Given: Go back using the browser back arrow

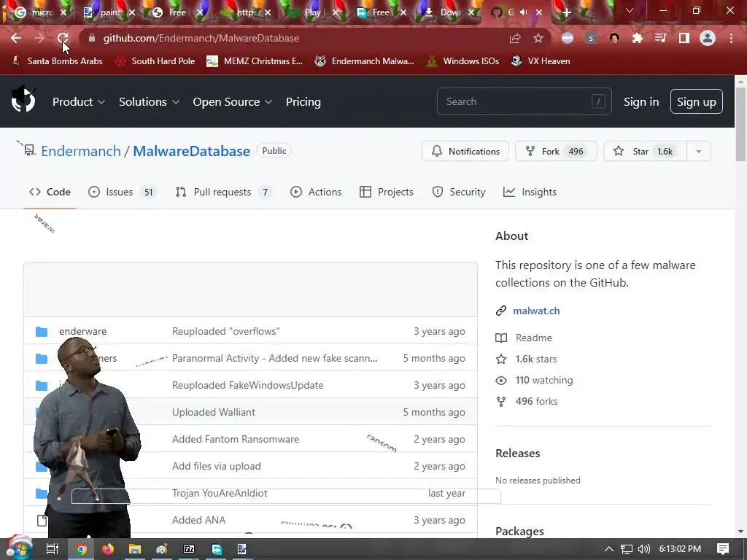Looking at the screenshot, I should click(16, 38).
